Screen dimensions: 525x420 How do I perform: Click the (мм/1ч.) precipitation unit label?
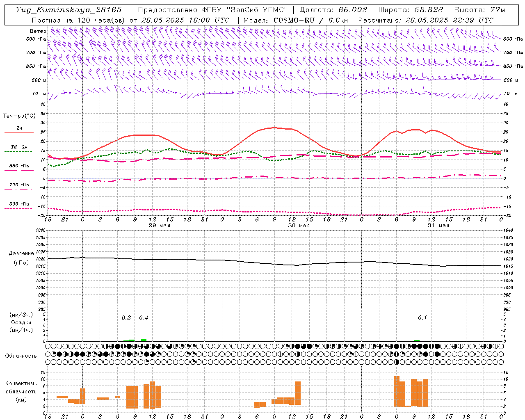[x=21, y=330]
